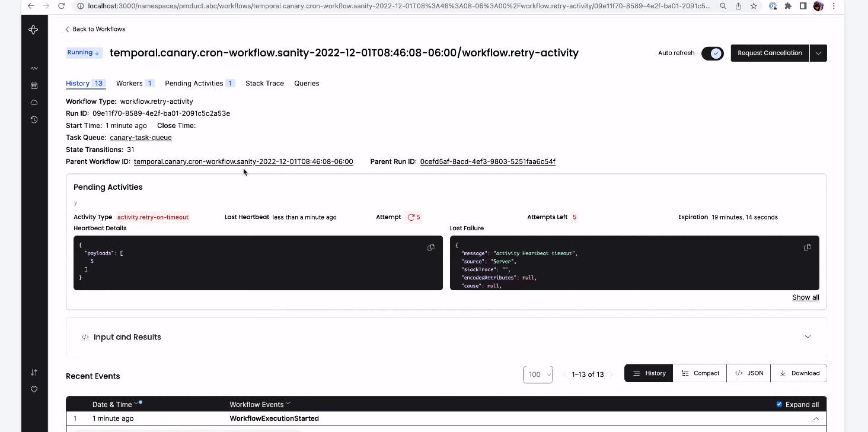
Task: Open the Workflows icon in the sidebar
Action: [x=34, y=68]
